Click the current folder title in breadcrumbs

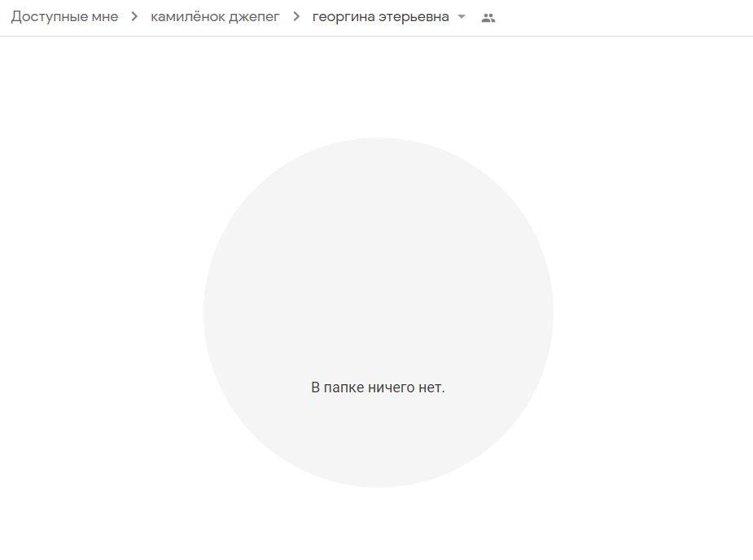tap(380, 17)
